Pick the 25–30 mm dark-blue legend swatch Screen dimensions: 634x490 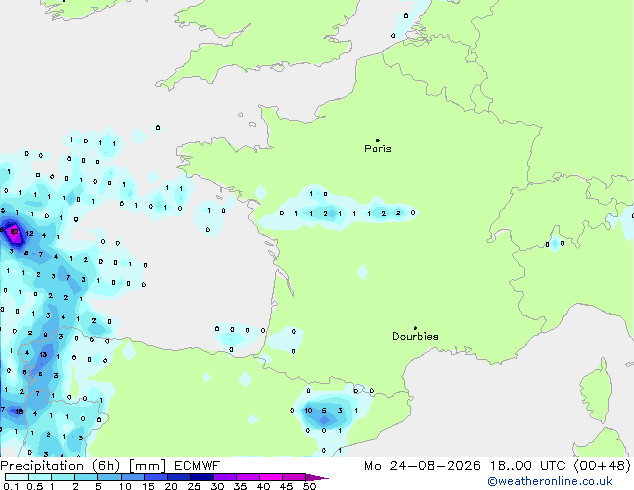pyautogui.click(x=201, y=477)
